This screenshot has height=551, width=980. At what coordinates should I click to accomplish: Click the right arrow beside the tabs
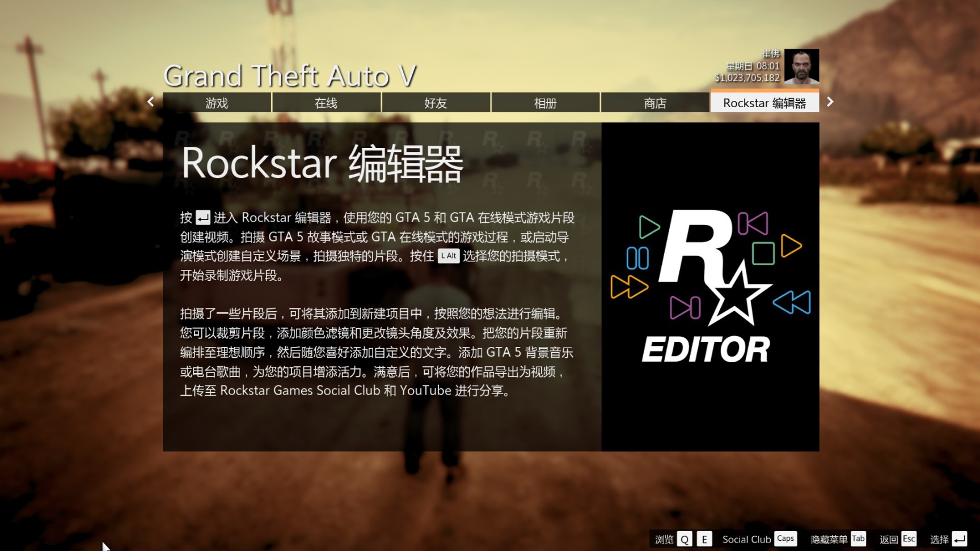coord(830,102)
